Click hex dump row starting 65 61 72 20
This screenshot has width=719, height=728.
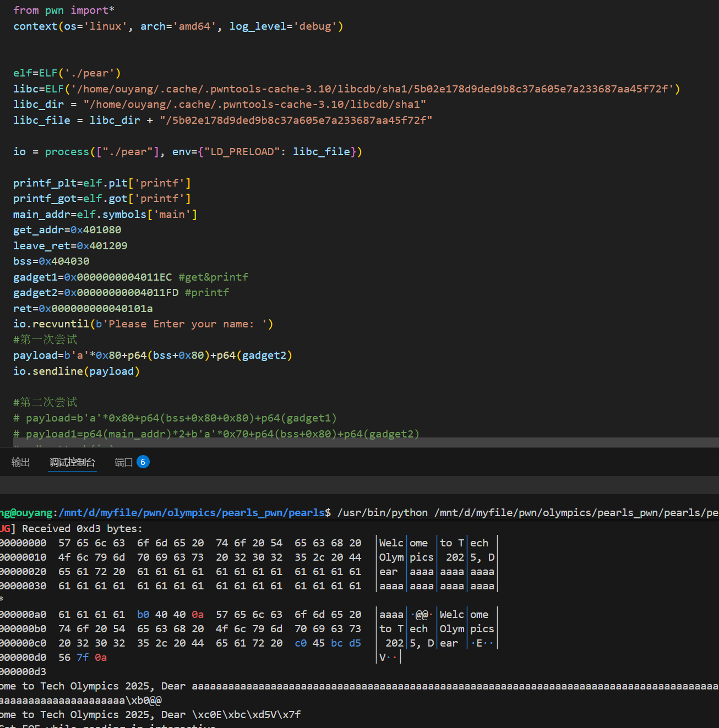tap(248, 572)
